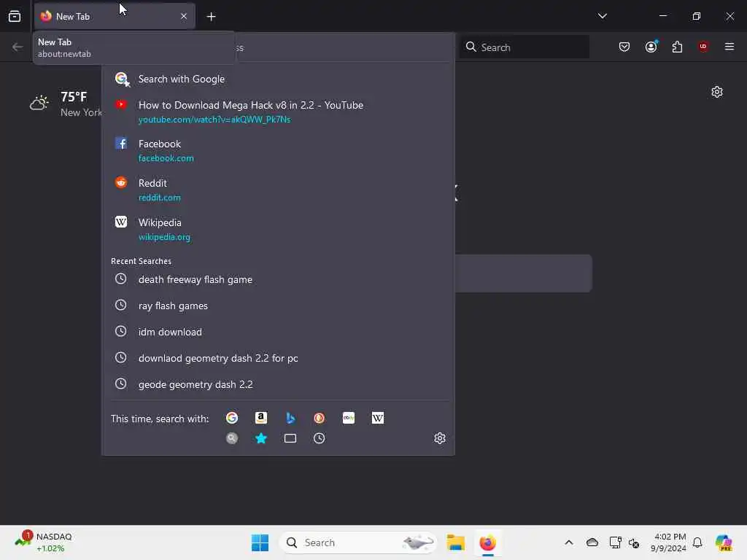Search with gray magnifier engine icon

tap(232, 438)
